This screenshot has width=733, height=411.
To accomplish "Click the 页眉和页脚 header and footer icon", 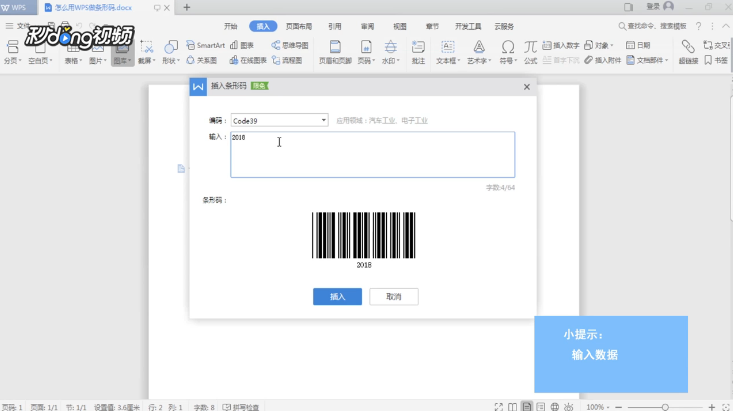I will 335,47.
